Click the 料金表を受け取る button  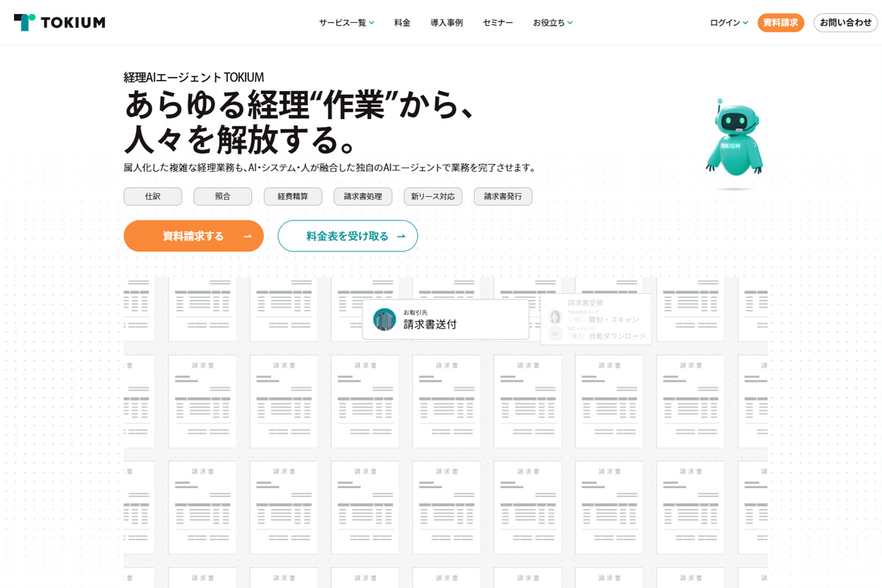coord(348,236)
